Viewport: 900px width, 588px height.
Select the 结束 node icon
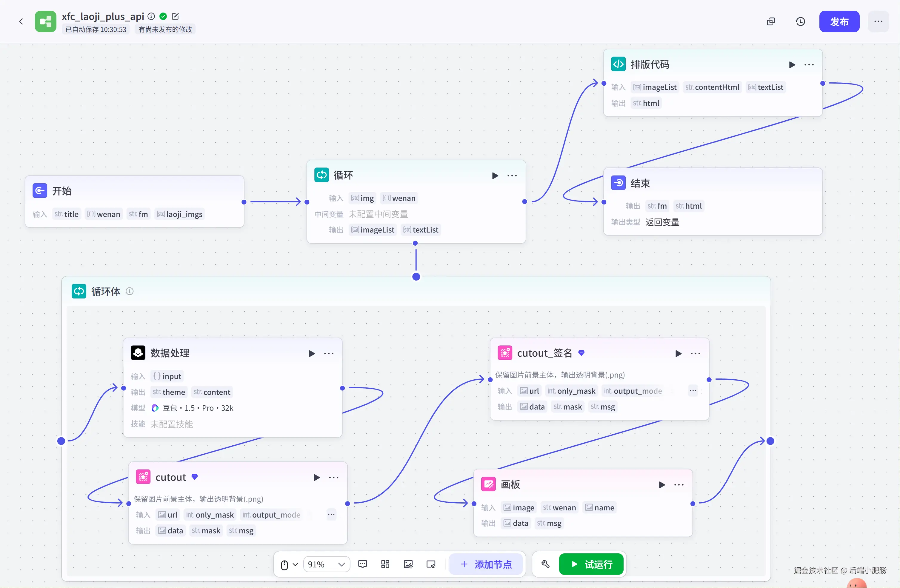click(x=618, y=183)
